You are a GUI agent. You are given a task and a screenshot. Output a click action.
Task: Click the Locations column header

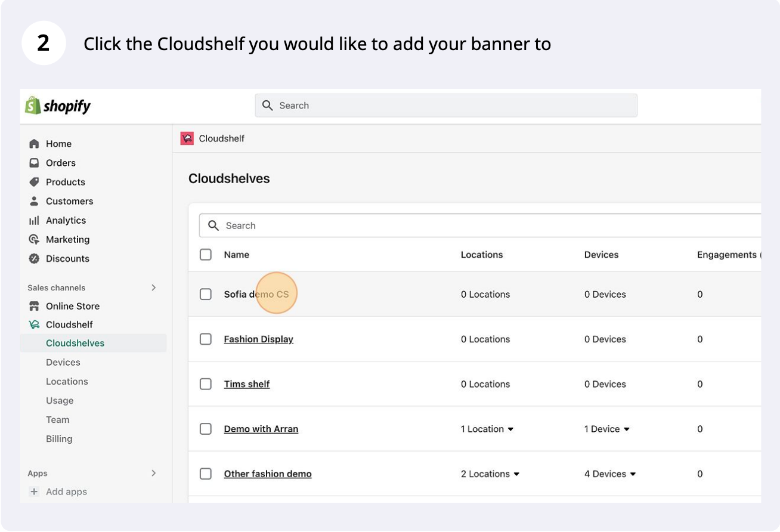click(482, 255)
